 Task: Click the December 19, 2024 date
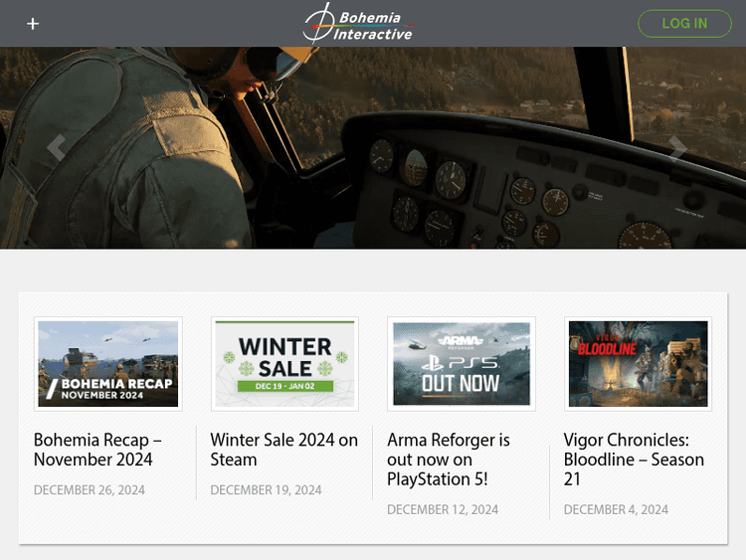tap(266, 489)
